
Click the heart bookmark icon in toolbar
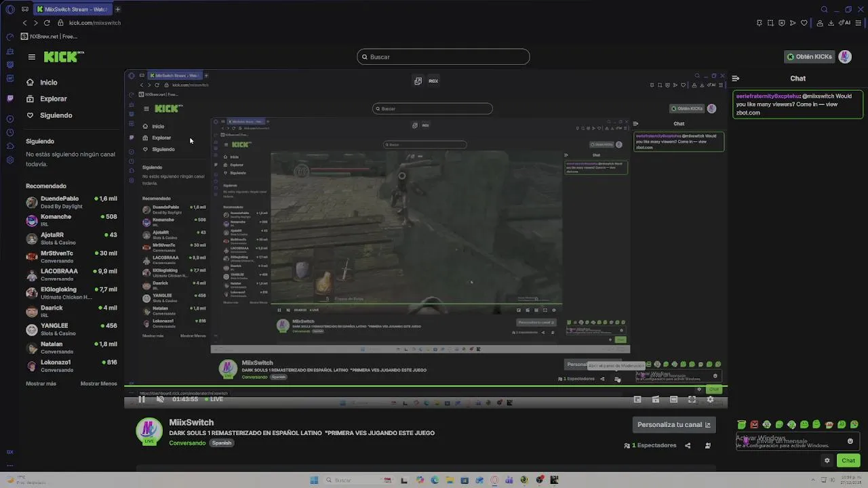pyautogui.click(x=804, y=23)
